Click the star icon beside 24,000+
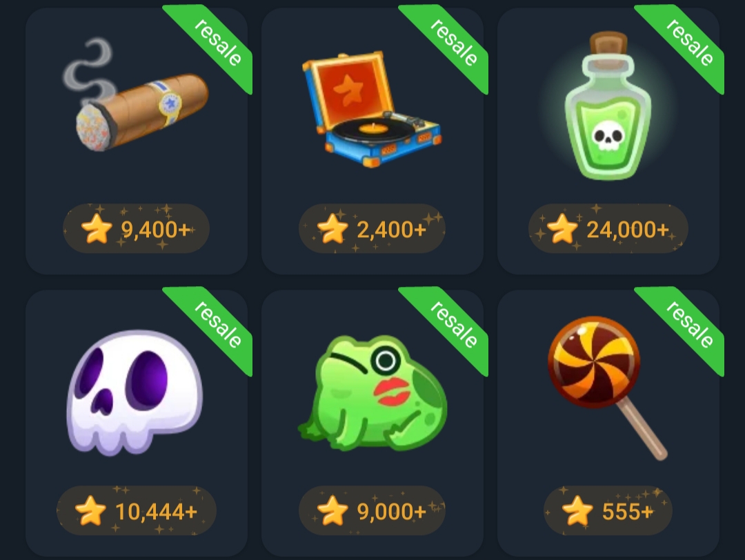 (x=562, y=229)
